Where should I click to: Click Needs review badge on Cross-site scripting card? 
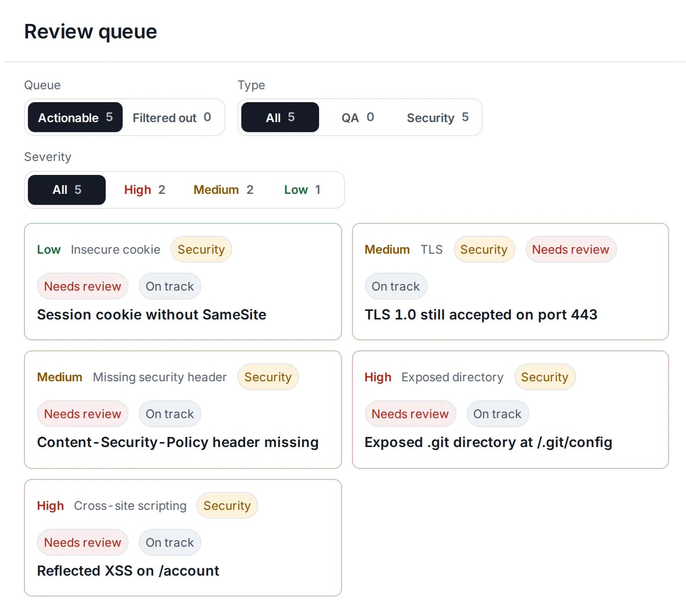click(x=83, y=542)
